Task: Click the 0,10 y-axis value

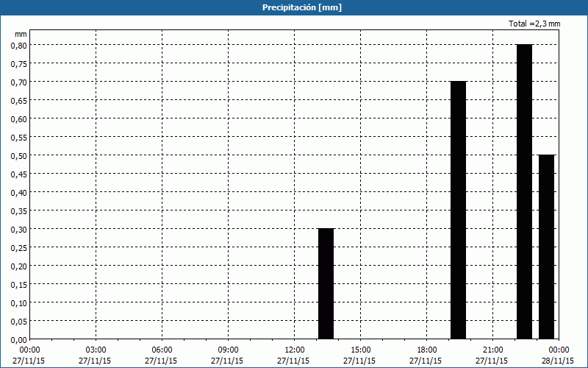Action: click(x=19, y=303)
